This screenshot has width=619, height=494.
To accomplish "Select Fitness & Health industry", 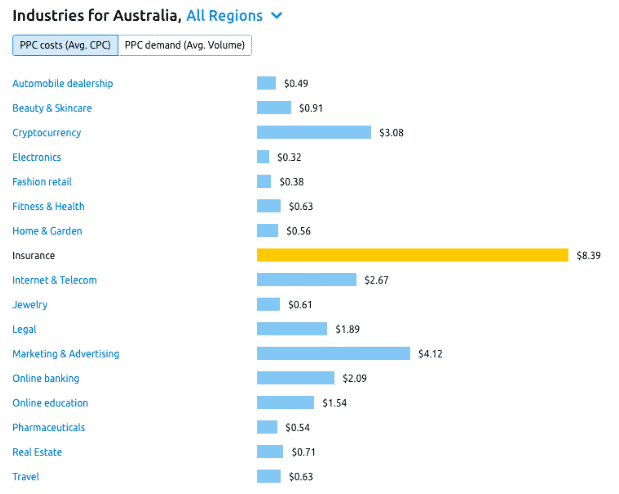I will [x=48, y=206].
